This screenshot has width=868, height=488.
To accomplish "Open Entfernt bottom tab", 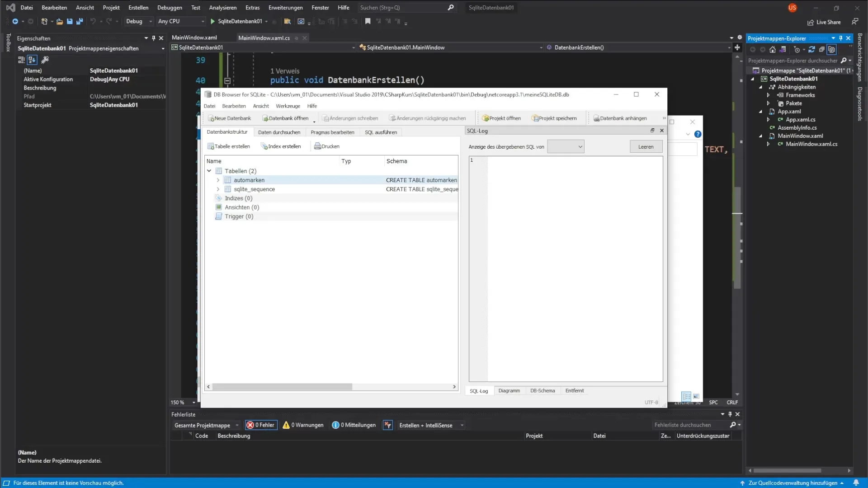I will 575,391.
